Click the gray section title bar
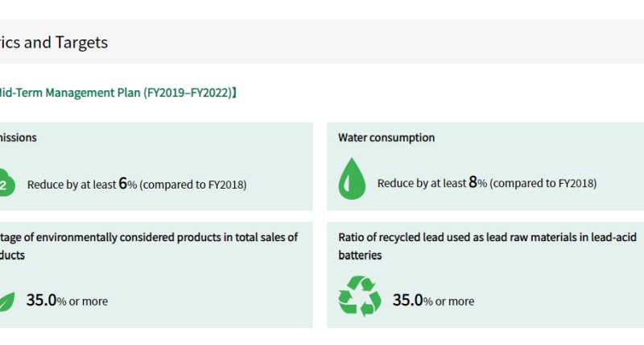The width and height of the screenshot is (644, 345). point(322,42)
